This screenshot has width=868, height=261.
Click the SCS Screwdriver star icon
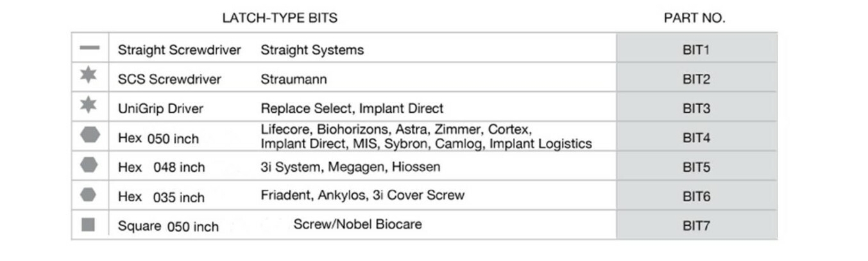(x=89, y=75)
